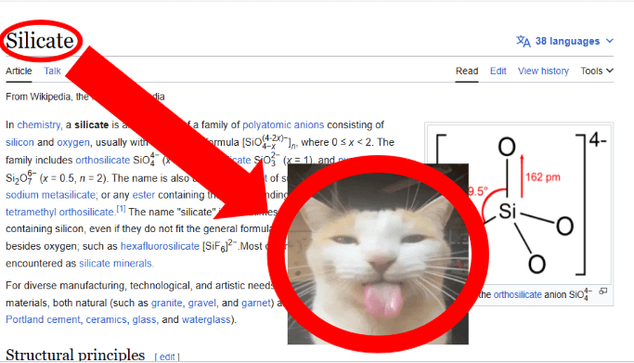Open the Talk tab
The width and height of the screenshot is (634, 363).
[x=52, y=71]
